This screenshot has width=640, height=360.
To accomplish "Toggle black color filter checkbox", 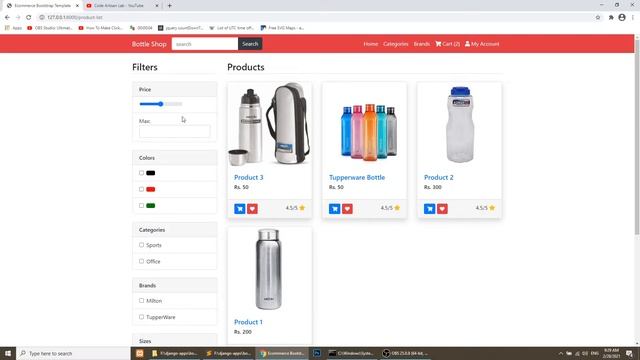I will point(141,173).
